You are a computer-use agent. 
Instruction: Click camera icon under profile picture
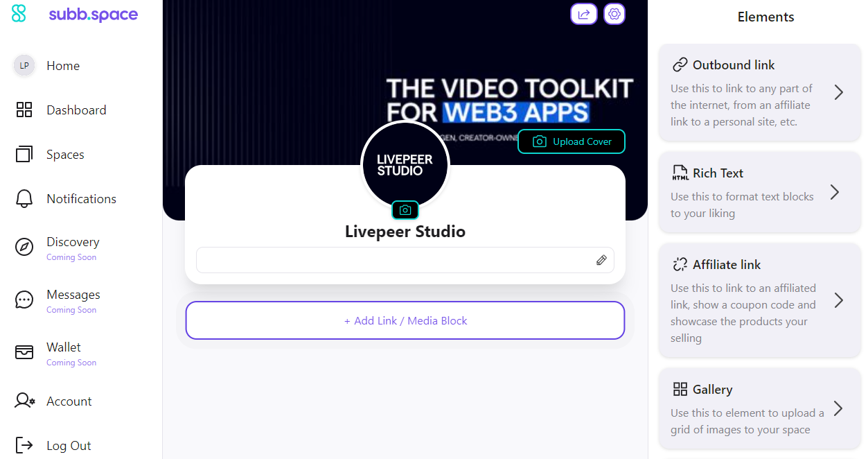click(405, 210)
